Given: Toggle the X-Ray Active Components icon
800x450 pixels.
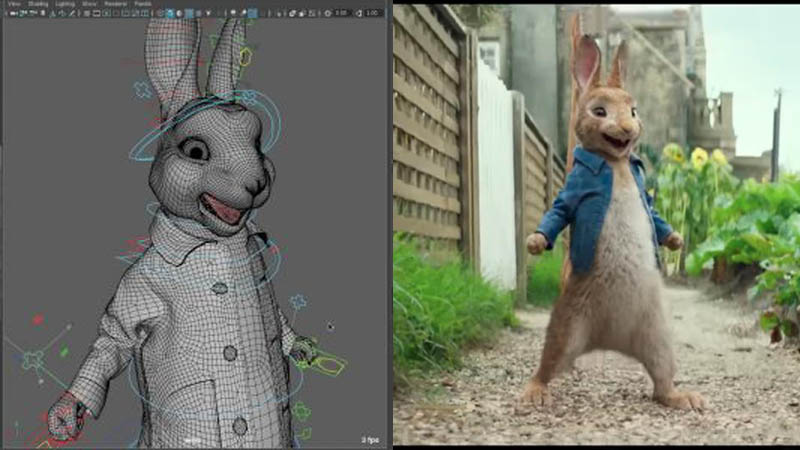Looking at the screenshot, I should (302, 13).
